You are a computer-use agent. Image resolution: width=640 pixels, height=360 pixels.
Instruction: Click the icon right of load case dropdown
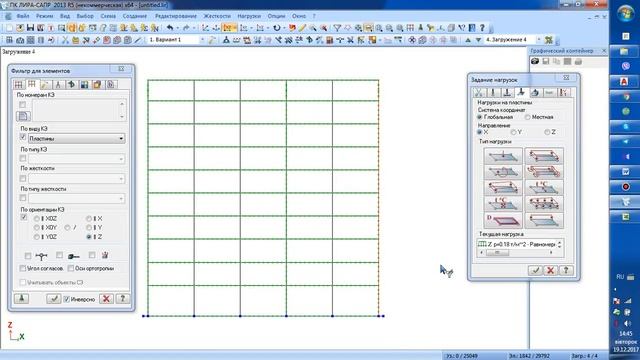549,40
